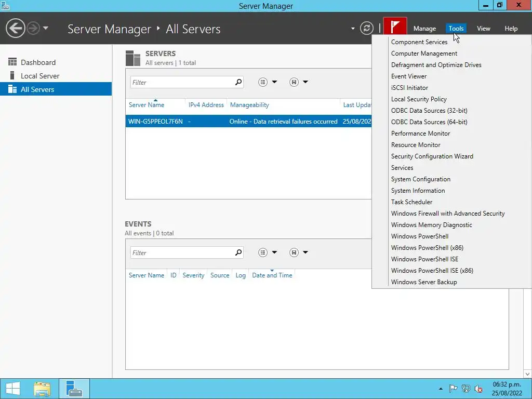Open Computer Management
532x399 pixels.
coord(424,54)
